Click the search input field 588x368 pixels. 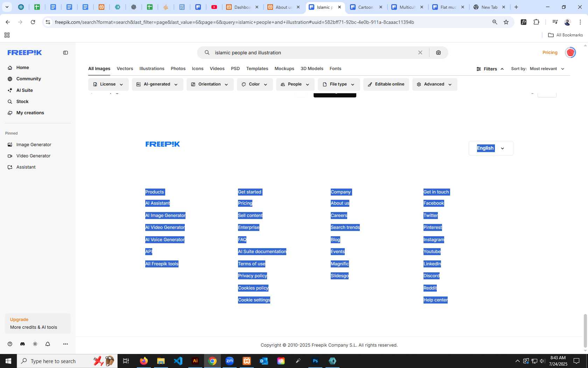click(x=313, y=53)
